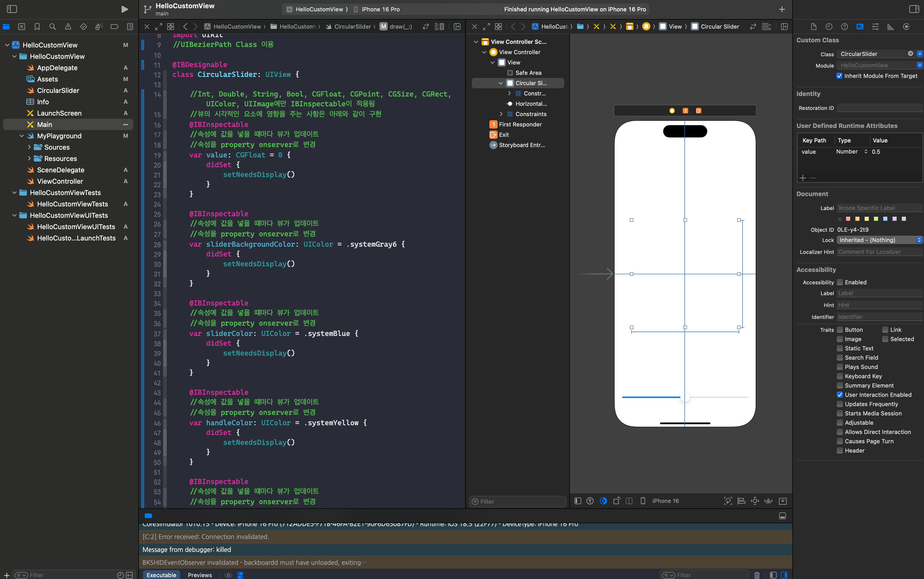Image resolution: width=924 pixels, height=579 pixels.
Task: Open the debug navigator
Action: click(x=99, y=27)
